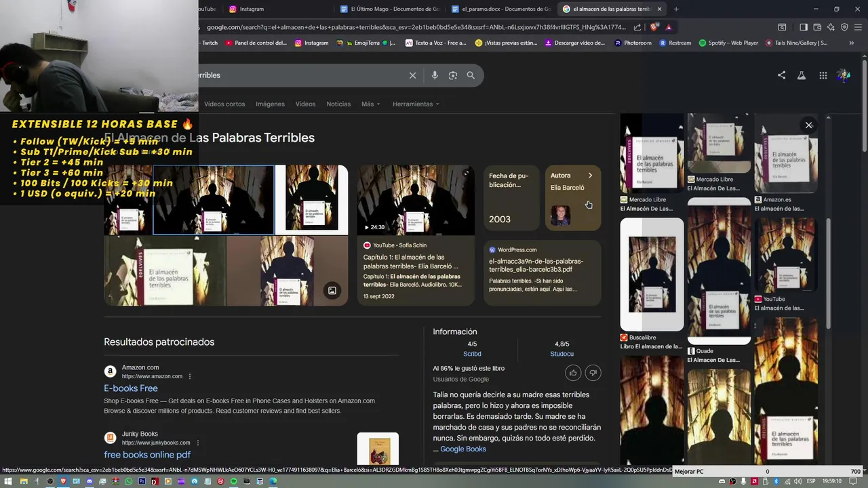Viewport: 868px width, 488px height.
Task: Open options for the Amazon.com ad
Action: [x=190, y=376]
